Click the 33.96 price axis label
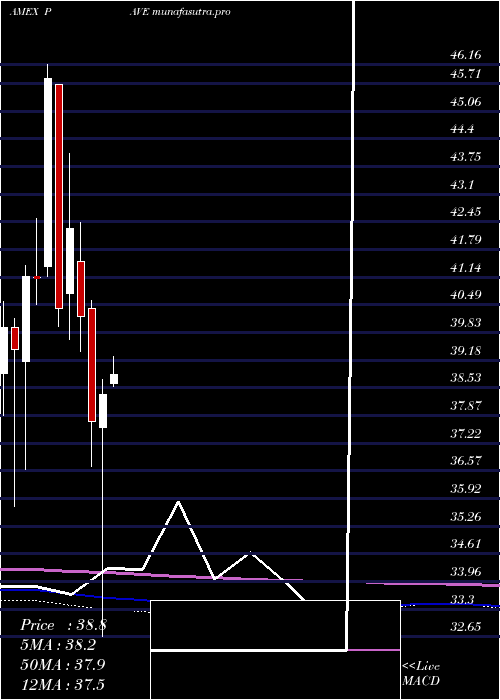This screenshot has width=500, height=700. point(466,572)
